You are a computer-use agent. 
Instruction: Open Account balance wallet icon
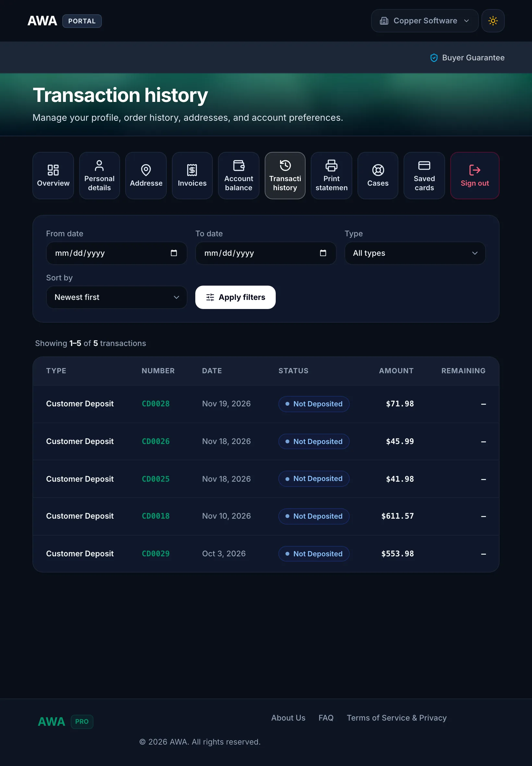[x=239, y=166]
